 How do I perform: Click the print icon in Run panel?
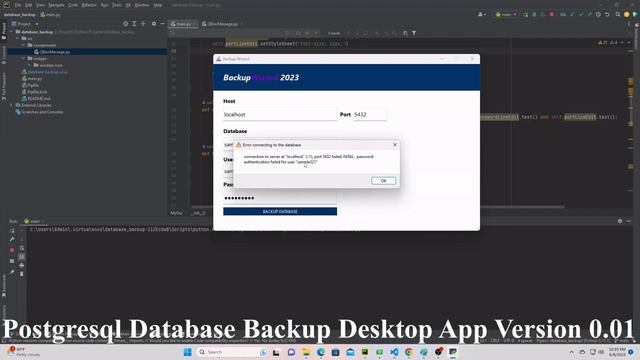(22, 265)
